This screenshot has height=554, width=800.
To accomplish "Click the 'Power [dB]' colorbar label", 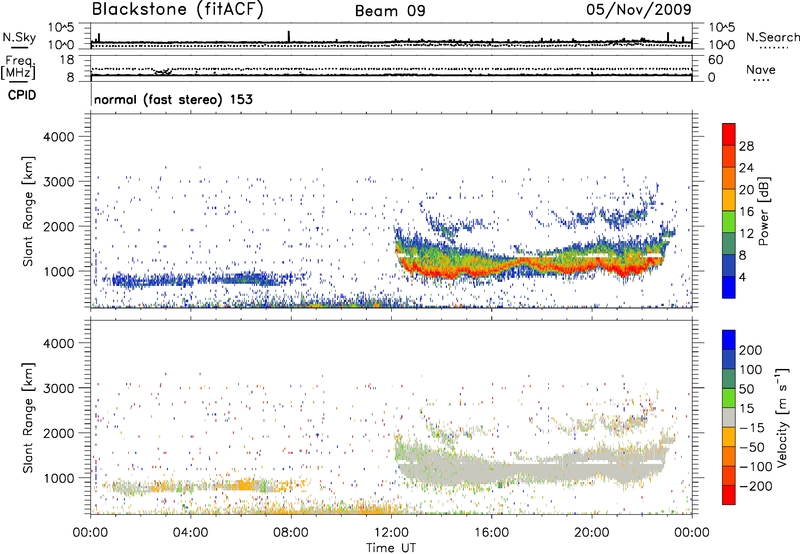I will coord(763,211).
